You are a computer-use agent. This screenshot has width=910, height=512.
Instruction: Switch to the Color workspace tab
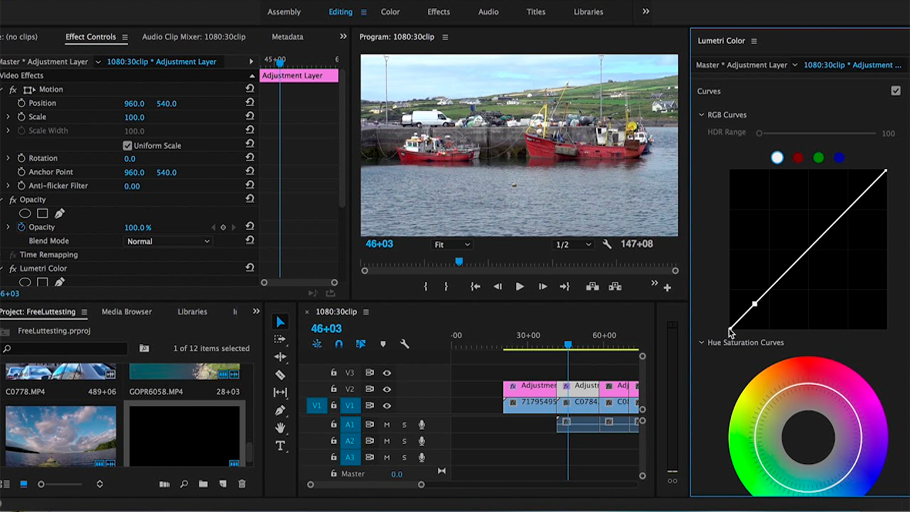click(390, 12)
